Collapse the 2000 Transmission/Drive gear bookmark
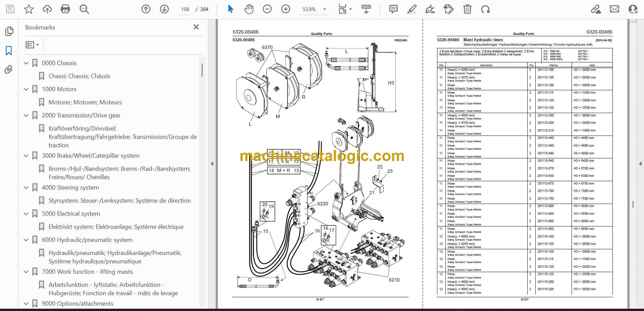644x311 pixels. click(26, 115)
